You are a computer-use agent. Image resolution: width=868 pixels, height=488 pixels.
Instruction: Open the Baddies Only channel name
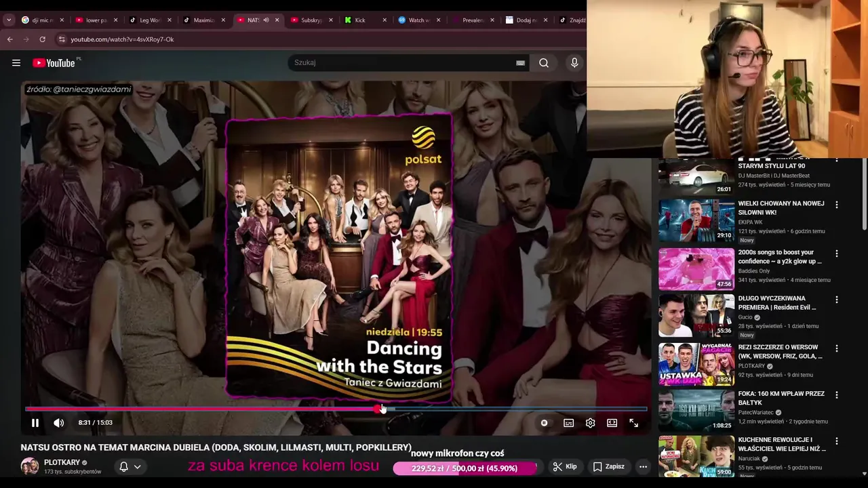754,270
